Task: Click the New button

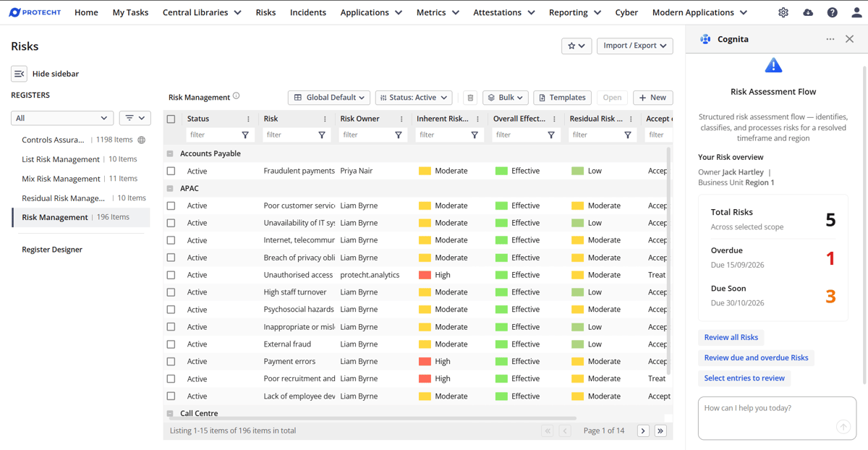Action: pos(652,98)
